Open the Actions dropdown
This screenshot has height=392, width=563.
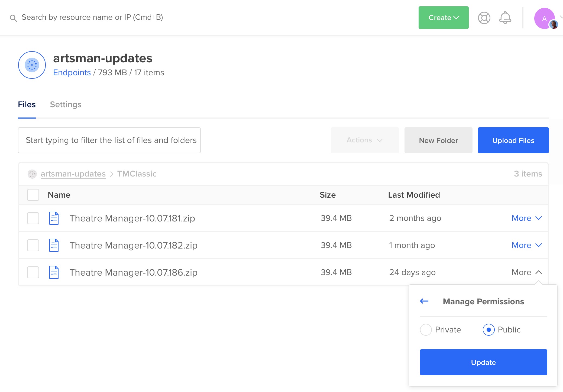[365, 140]
